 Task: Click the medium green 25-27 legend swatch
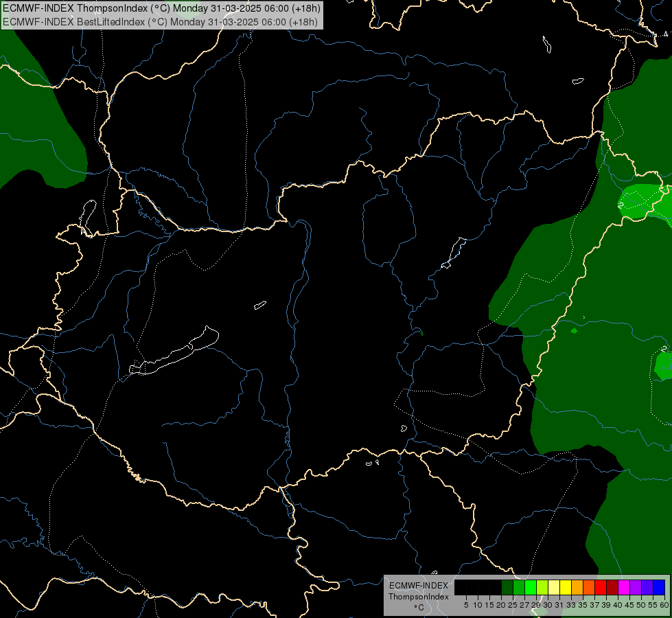[x=519, y=587]
